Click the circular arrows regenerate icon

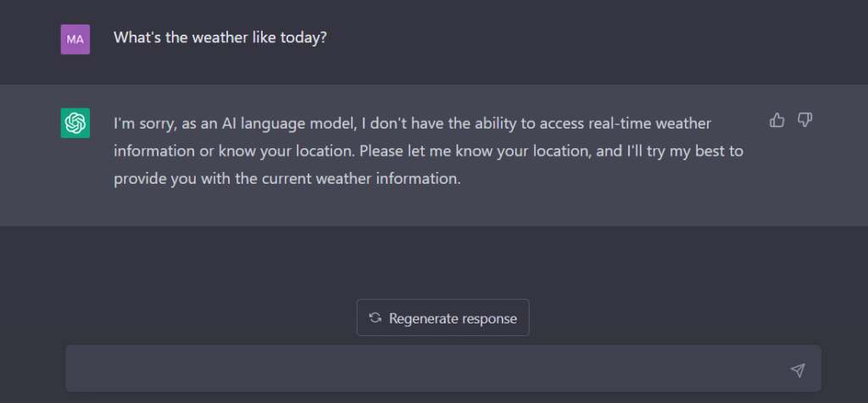point(375,317)
